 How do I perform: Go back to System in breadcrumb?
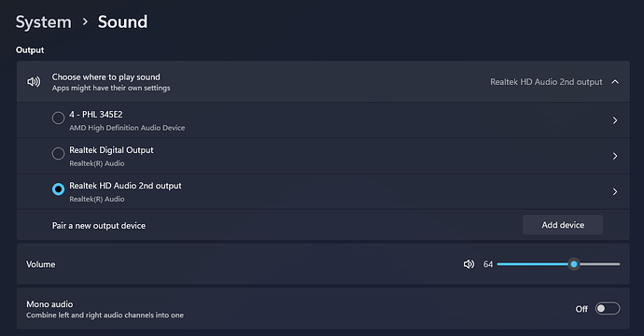(x=44, y=21)
